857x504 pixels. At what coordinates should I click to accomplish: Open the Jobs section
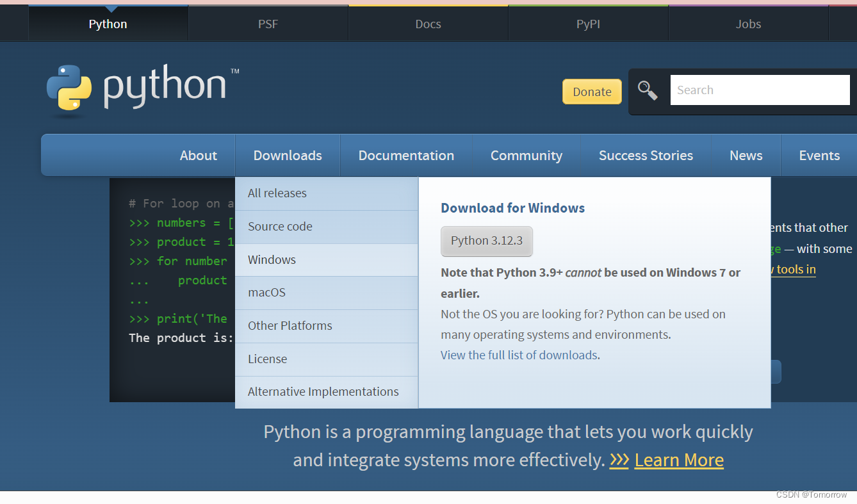[747, 24]
